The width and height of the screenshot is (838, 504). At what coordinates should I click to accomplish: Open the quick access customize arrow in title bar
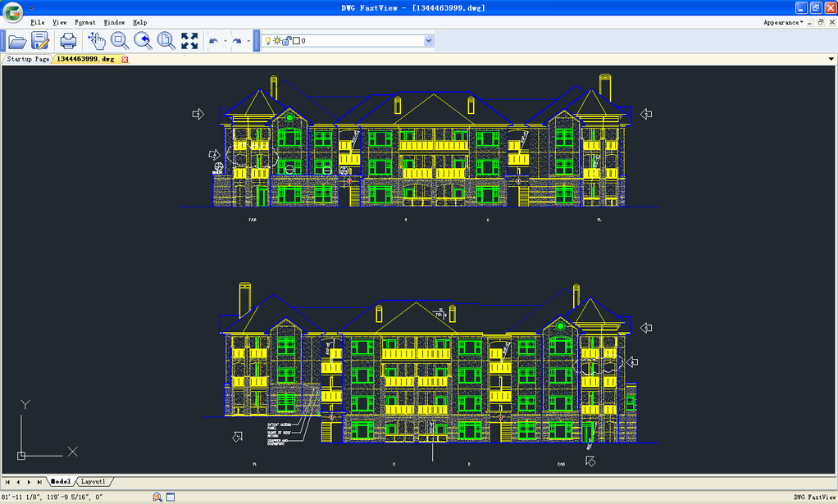point(31,8)
